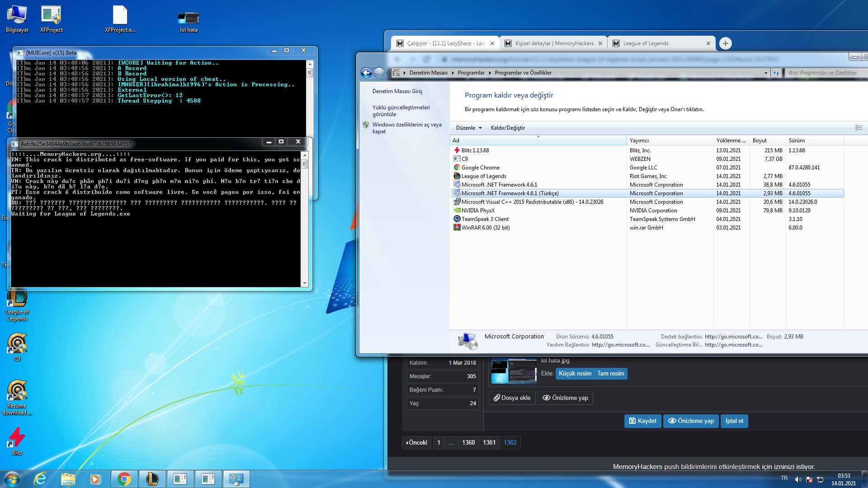The height and width of the screenshot is (488, 868).
Task: Switch to the League of Legends tab
Action: 661,43
